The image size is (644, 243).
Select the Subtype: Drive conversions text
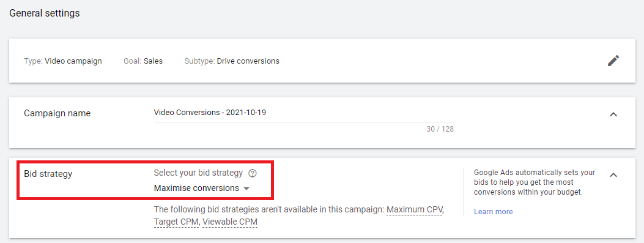coord(232,61)
